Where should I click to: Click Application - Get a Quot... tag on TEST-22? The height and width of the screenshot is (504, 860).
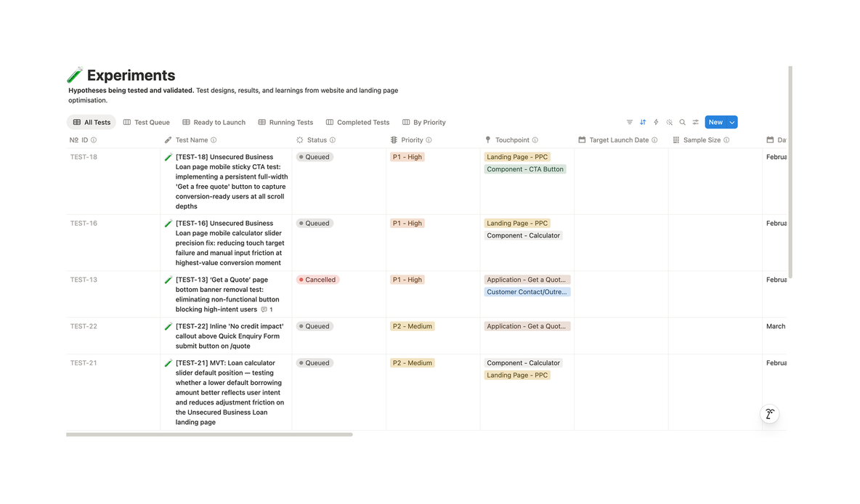(527, 326)
